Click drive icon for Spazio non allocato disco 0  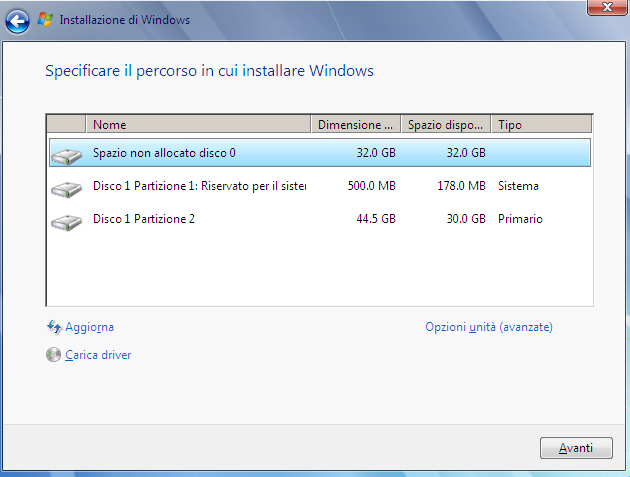click(66, 156)
